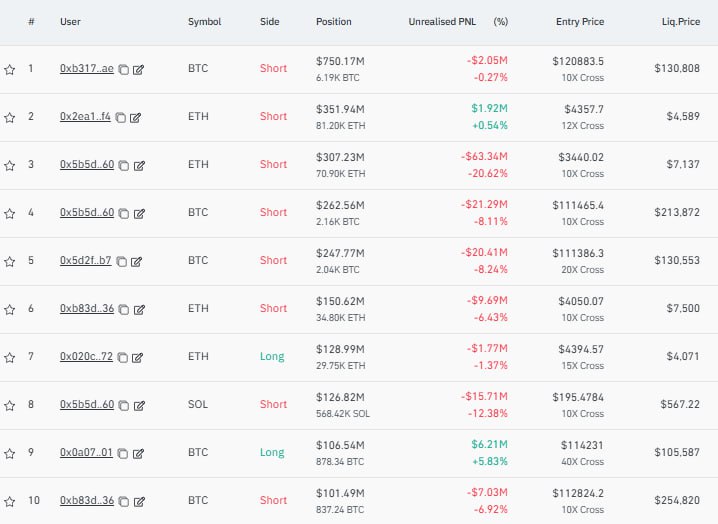This screenshot has width=718, height=524.
Task: Sort by Entry Price column header
Action: point(580,21)
